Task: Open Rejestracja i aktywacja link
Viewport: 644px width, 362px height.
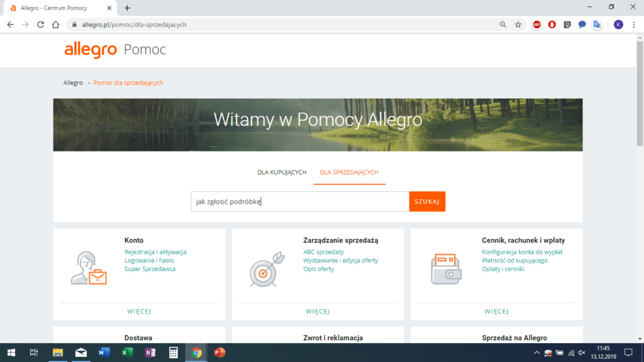Action: [155, 252]
